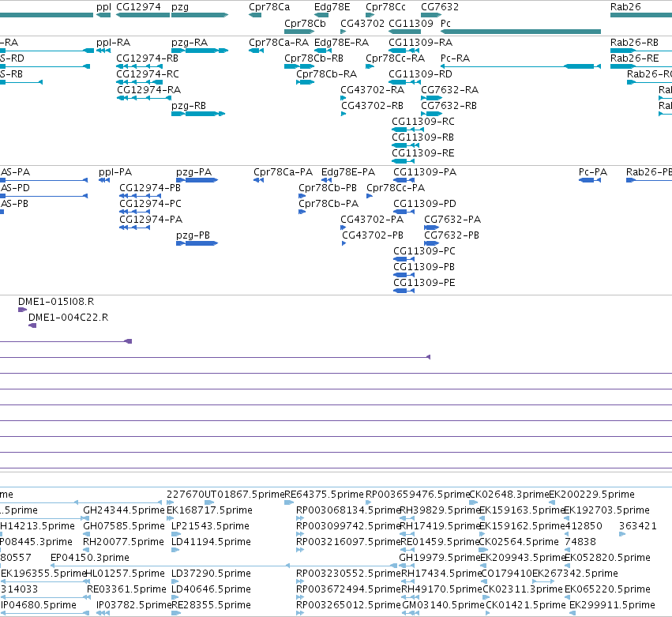Click the Cpr78Cc-PA protein label

click(396, 189)
